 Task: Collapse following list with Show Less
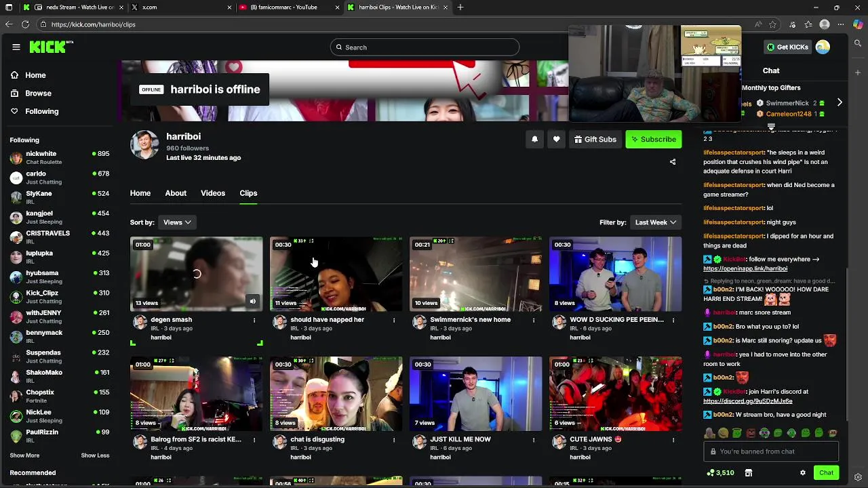pos(95,455)
